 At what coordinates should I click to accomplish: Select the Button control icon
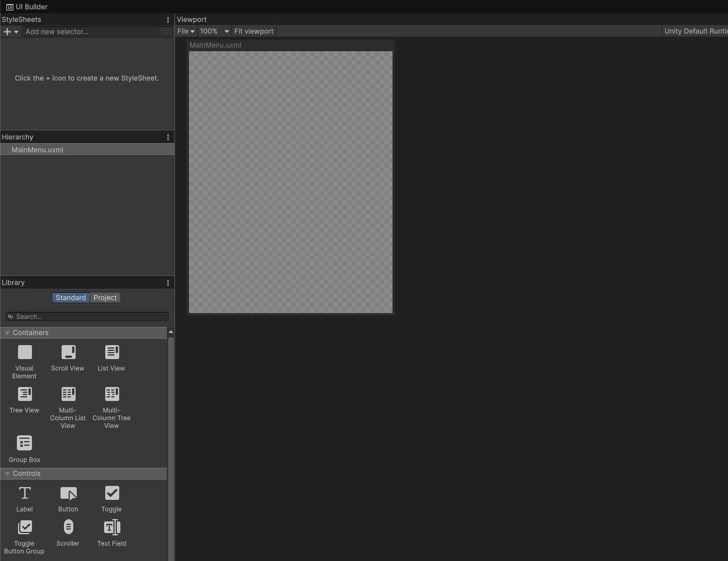68,493
